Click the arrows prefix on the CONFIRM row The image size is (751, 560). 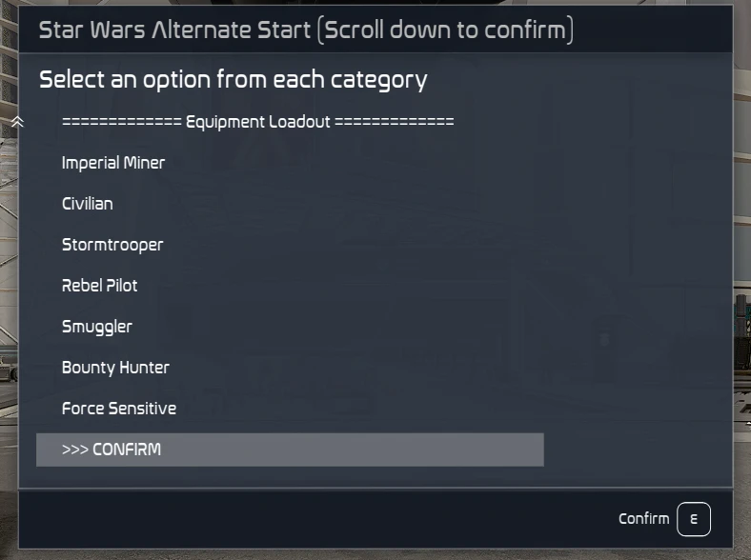click(x=74, y=450)
